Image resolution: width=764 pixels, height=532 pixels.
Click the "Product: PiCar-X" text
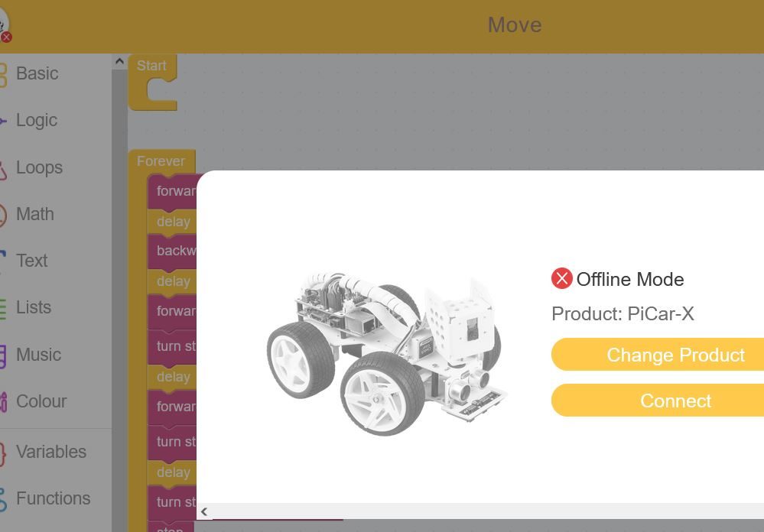[x=623, y=313]
